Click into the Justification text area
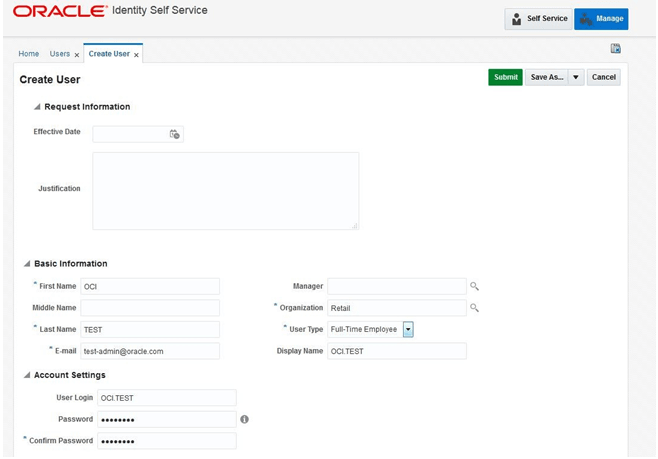The height and width of the screenshot is (459, 658). tap(225, 191)
